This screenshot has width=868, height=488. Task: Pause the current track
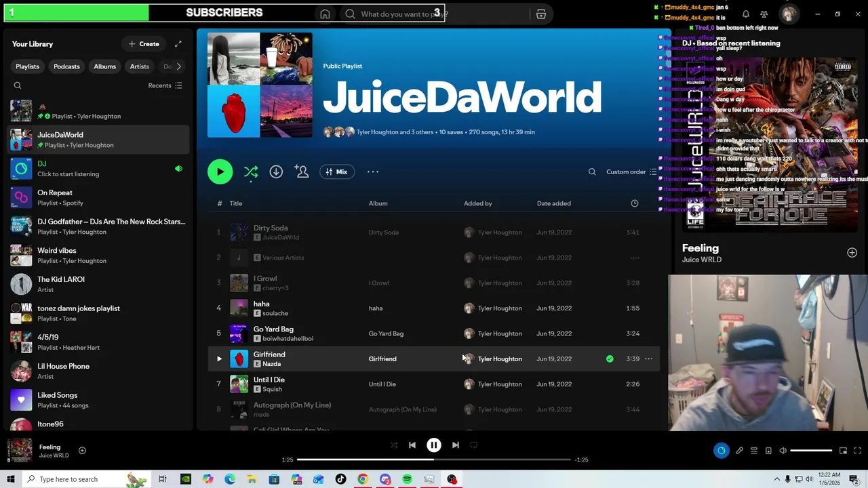pyautogui.click(x=433, y=445)
